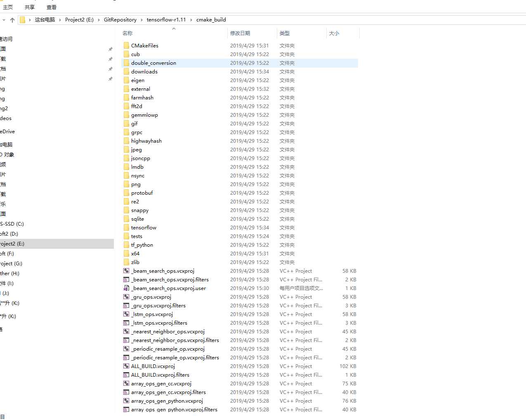
Task: Select the eigen folder icon
Action: tap(126, 80)
